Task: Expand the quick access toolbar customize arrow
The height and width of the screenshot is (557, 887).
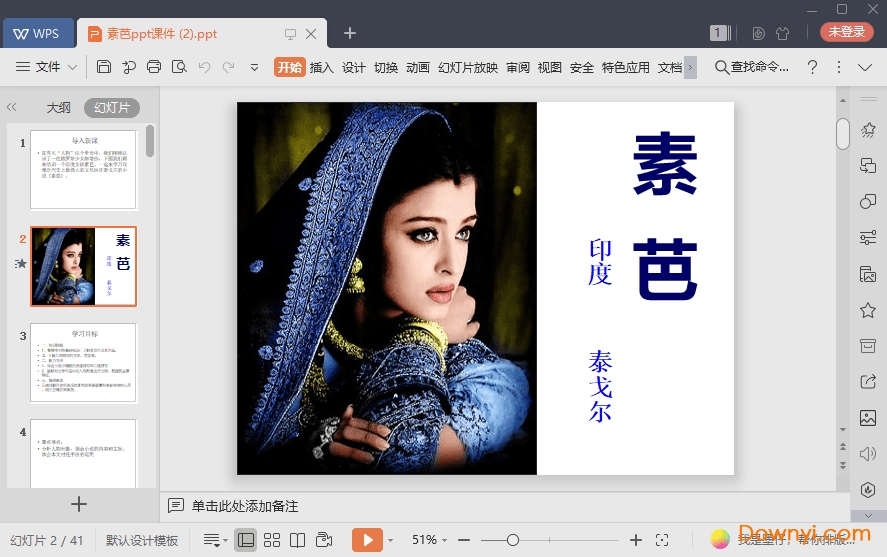Action: click(254, 67)
